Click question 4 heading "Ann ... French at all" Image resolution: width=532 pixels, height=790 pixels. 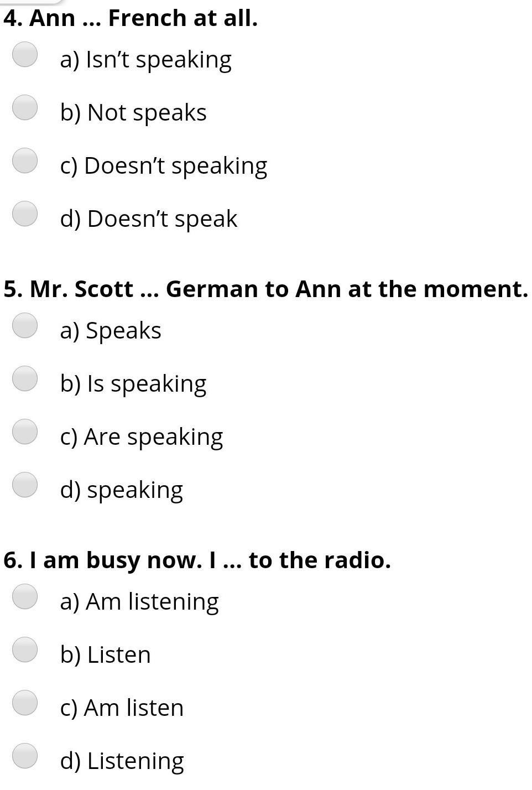click(131, 18)
